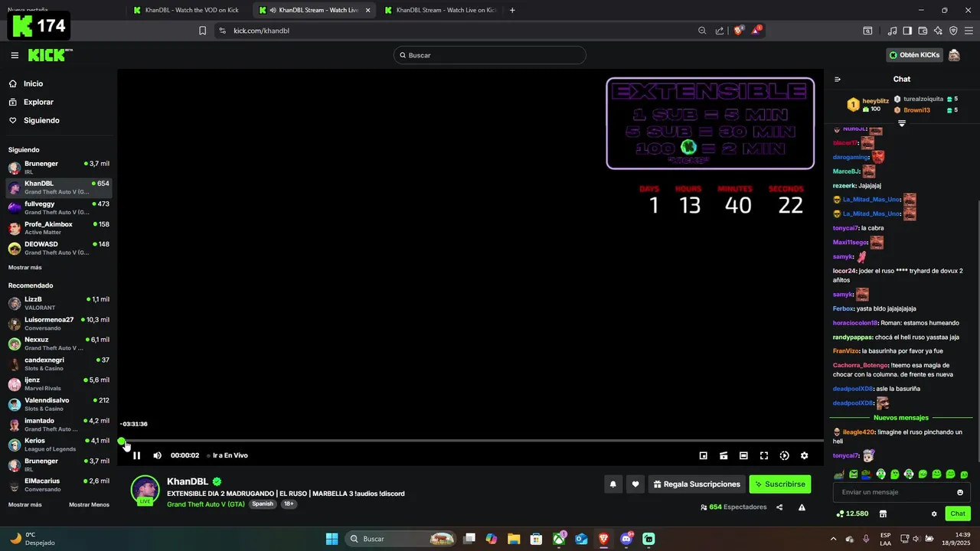Click the KICK logo in header

click(50, 55)
